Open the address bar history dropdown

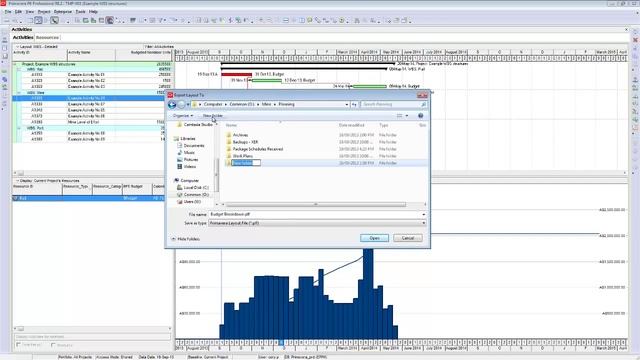point(347,104)
